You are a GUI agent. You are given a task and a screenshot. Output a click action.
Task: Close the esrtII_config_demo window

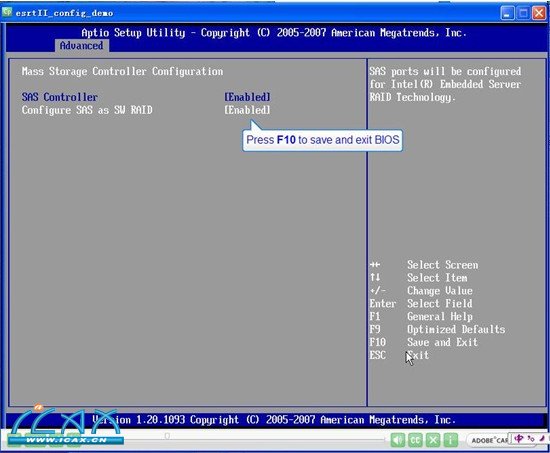click(x=539, y=13)
